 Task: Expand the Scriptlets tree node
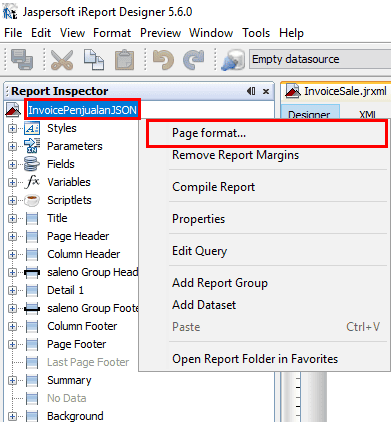pos(12,200)
